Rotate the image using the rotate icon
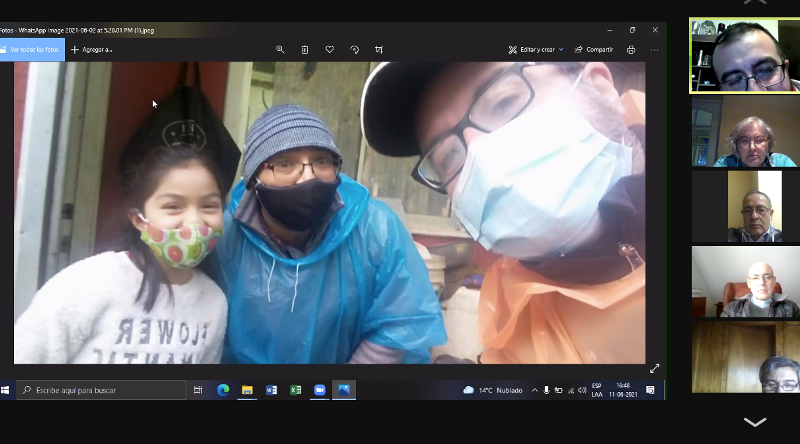This screenshot has height=444, width=800. click(354, 49)
